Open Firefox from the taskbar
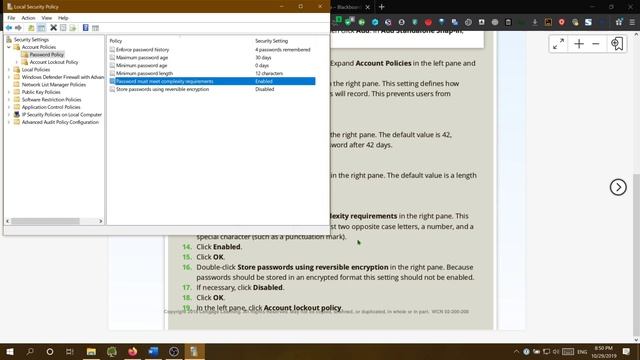 [x=132, y=351]
